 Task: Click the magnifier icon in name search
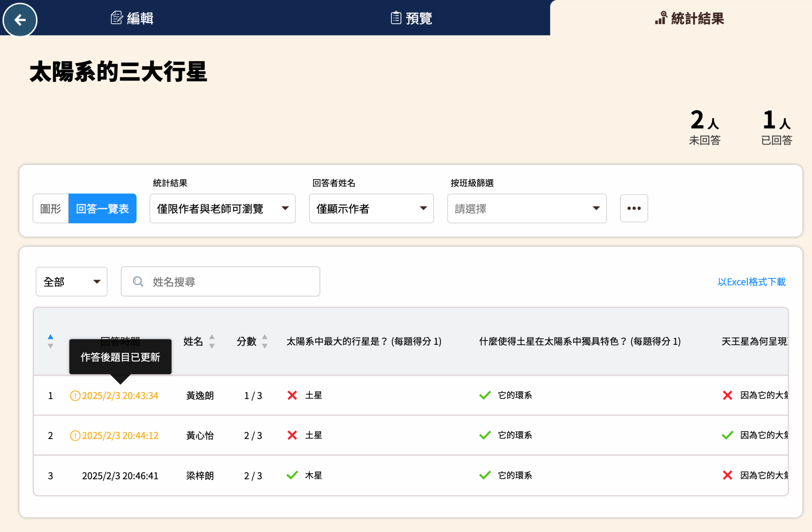click(138, 282)
